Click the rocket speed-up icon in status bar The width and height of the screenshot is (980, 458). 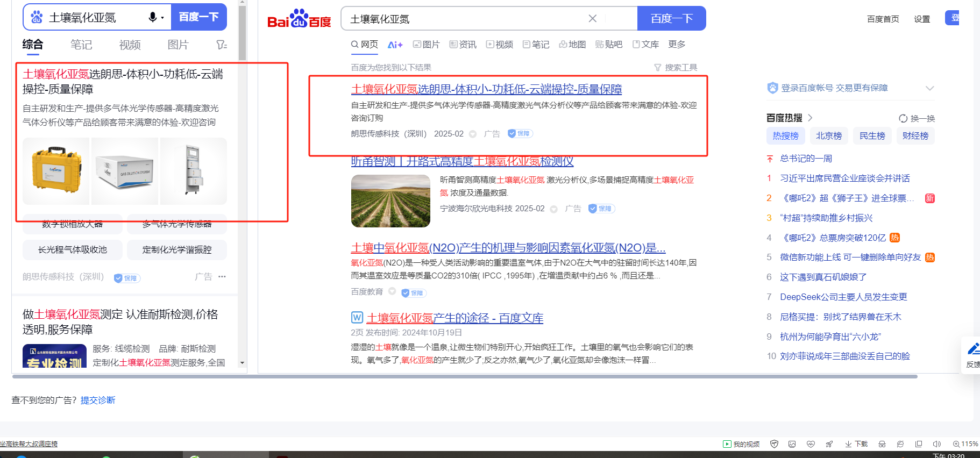click(829, 444)
